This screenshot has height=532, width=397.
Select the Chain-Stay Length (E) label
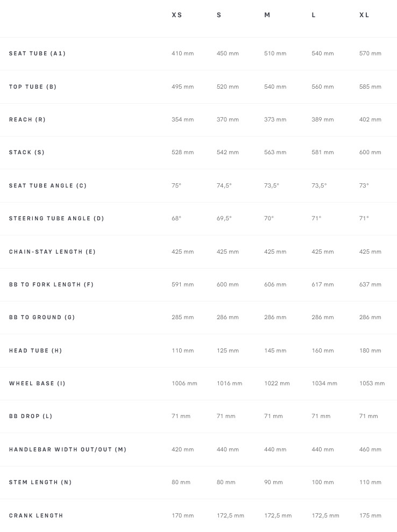click(x=53, y=251)
